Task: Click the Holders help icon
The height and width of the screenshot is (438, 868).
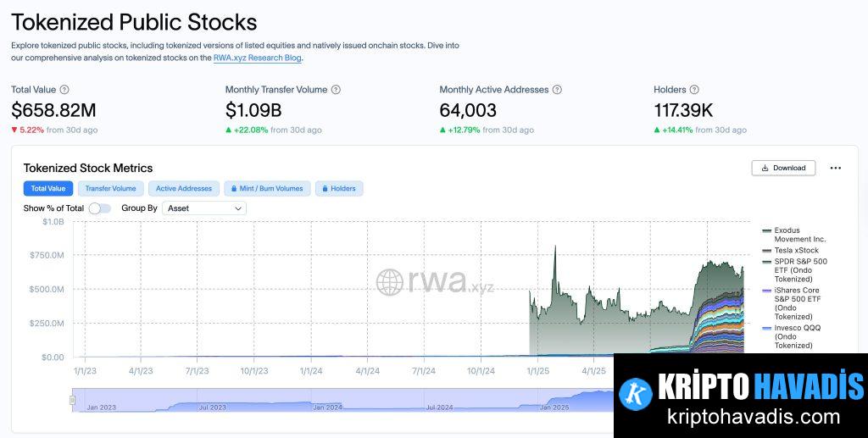Action: point(694,90)
